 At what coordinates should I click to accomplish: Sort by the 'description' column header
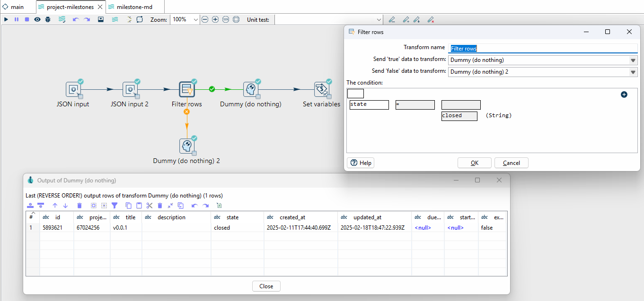(x=176, y=217)
